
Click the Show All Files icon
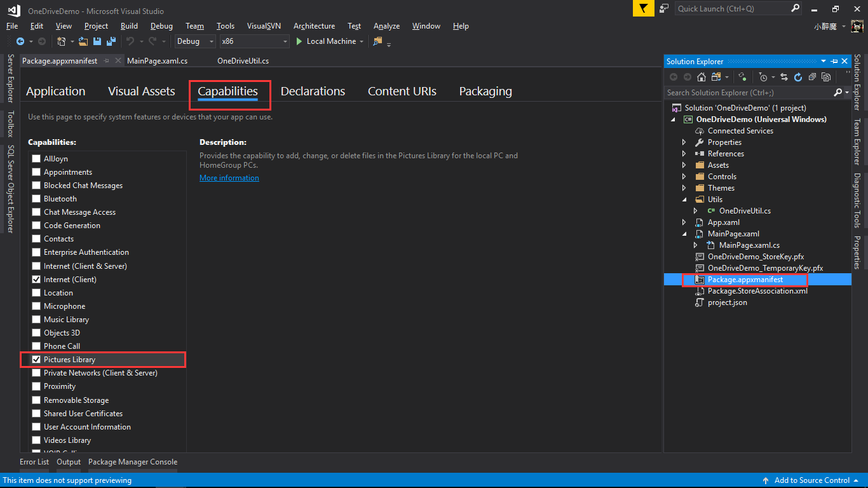(826, 77)
